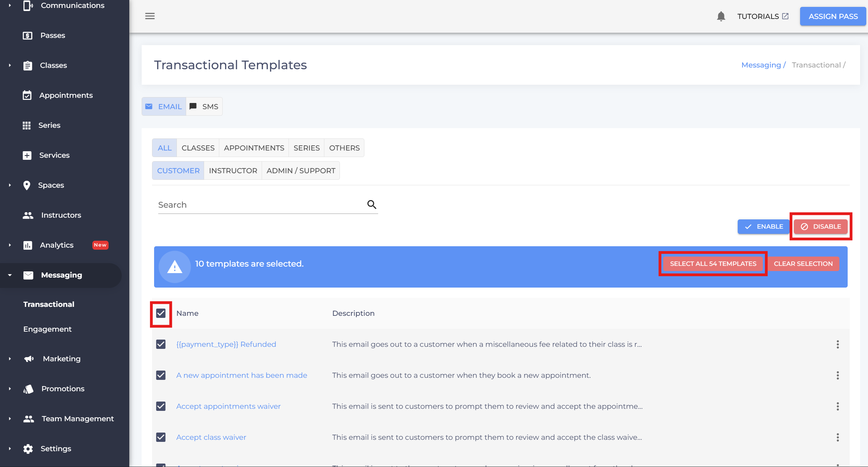Click the hamburger menu icon

point(150,16)
